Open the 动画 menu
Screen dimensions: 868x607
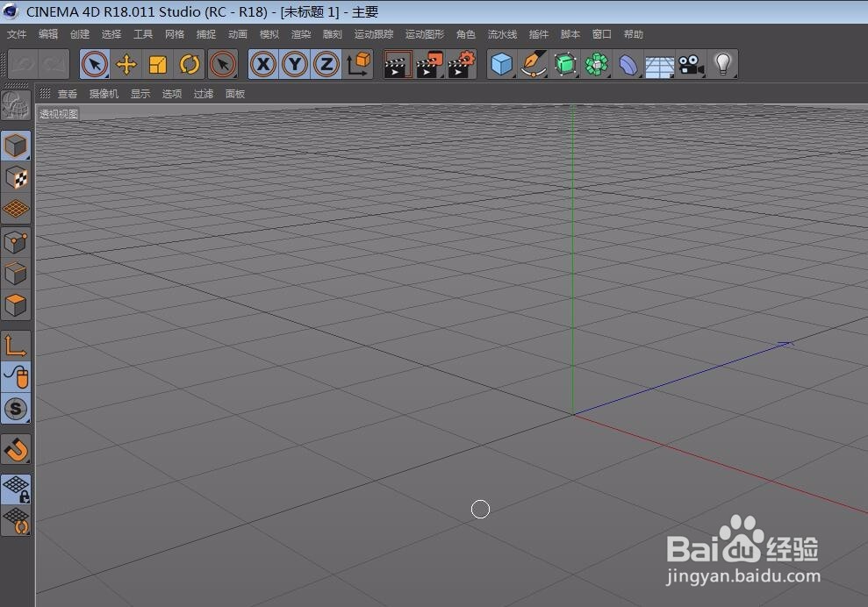tap(238, 34)
